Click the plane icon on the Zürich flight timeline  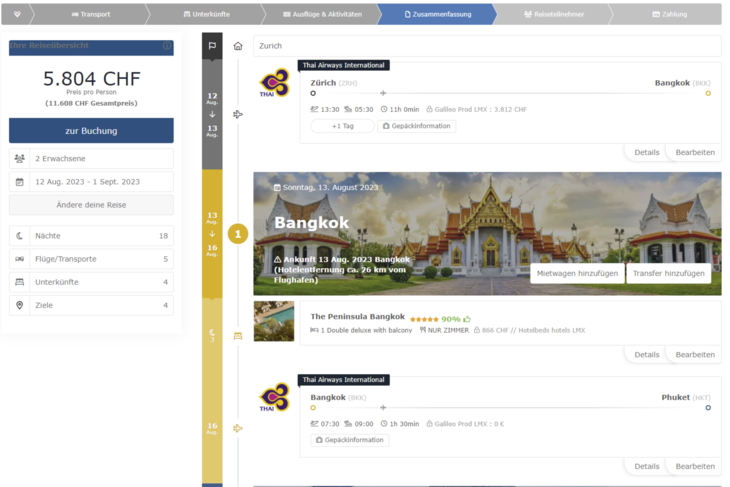(238, 114)
